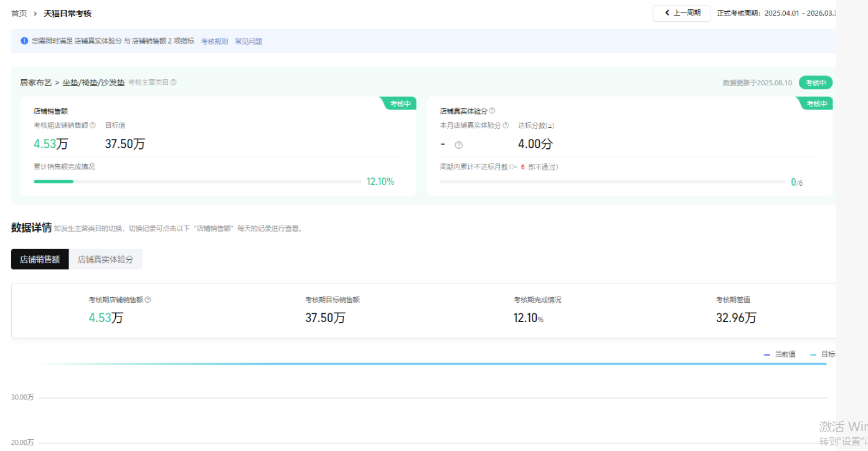Click help icon next to 店铺真实体验分 title

pyautogui.click(x=493, y=111)
